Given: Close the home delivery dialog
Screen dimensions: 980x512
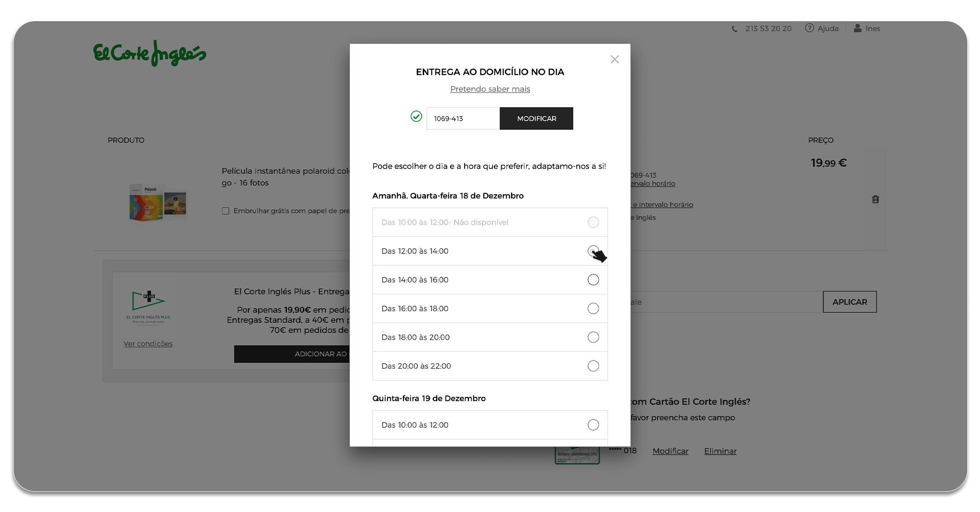Looking at the screenshot, I should (x=614, y=60).
